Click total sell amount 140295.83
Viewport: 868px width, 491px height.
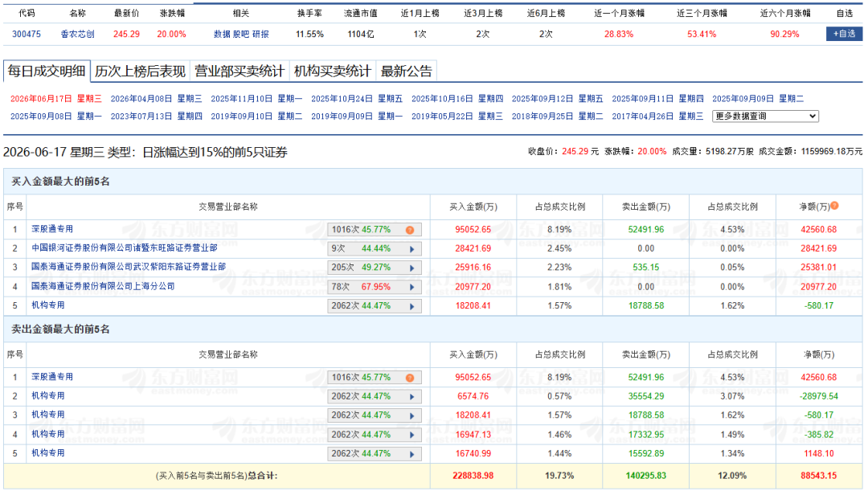pyautogui.click(x=646, y=476)
